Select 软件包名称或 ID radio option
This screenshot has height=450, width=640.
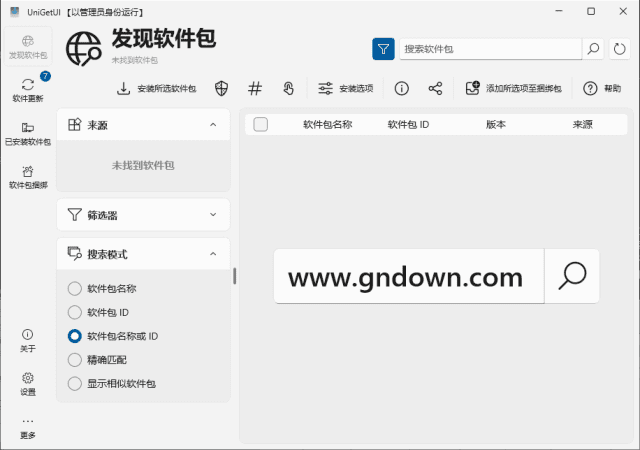(x=113, y=336)
